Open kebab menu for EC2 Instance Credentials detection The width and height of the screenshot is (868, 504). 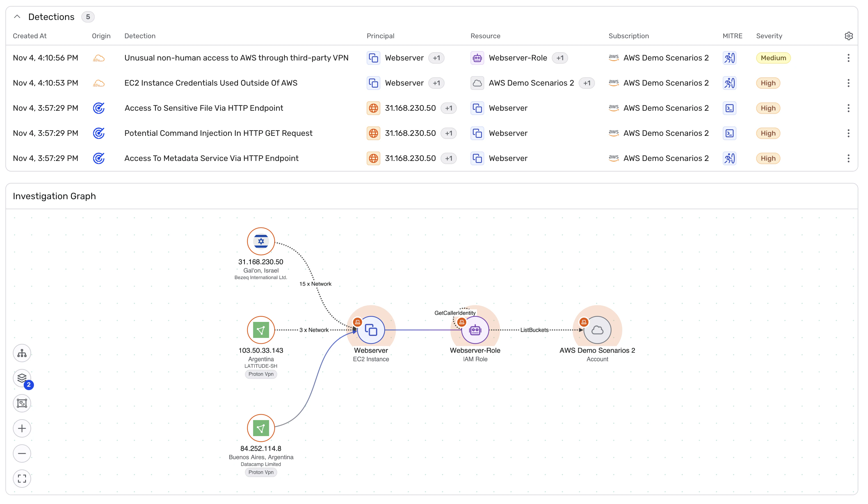coord(848,83)
